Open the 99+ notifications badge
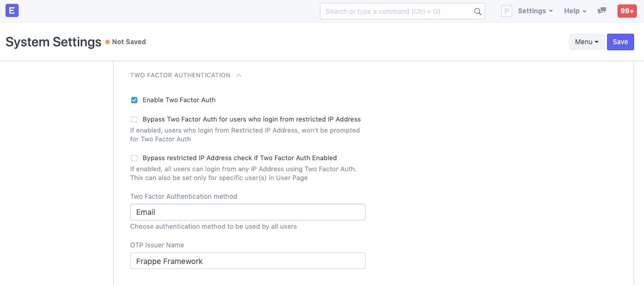The height and width of the screenshot is (285, 644). pyautogui.click(x=627, y=11)
